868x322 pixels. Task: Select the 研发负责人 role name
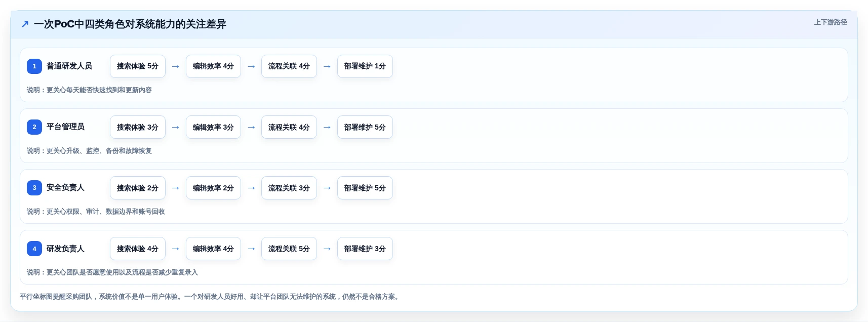65,249
